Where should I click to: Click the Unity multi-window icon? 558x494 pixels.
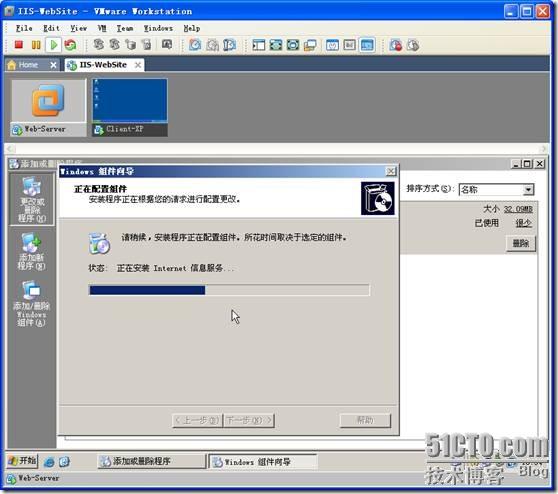[x=310, y=45]
